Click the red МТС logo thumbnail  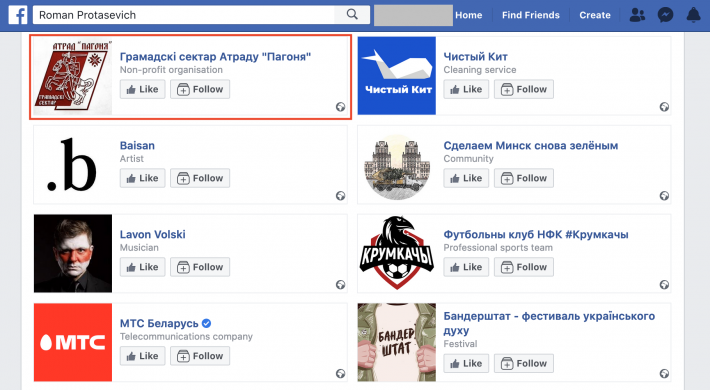tap(73, 342)
